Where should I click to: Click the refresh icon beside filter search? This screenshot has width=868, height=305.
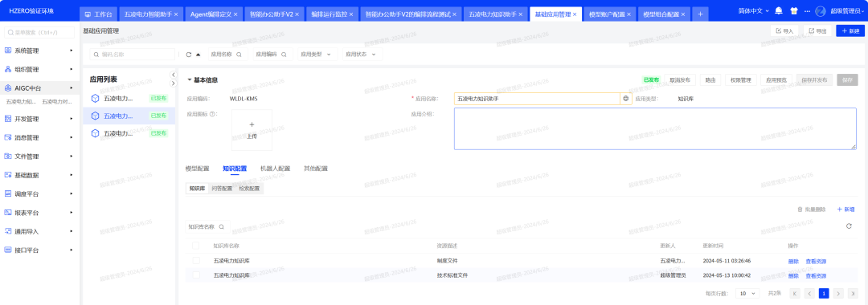pyautogui.click(x=189, y=55)
